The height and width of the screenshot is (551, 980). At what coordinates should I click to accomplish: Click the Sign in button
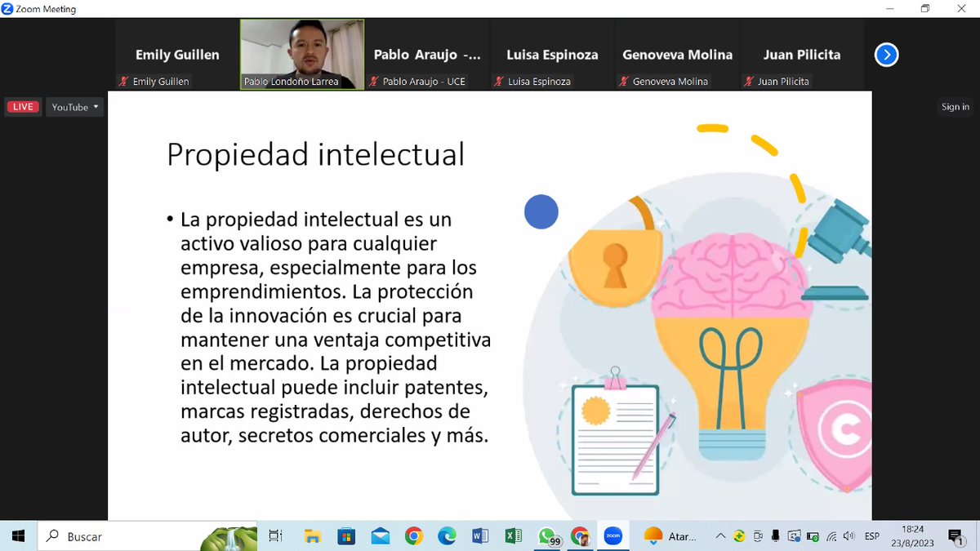(x=954, y=106)
